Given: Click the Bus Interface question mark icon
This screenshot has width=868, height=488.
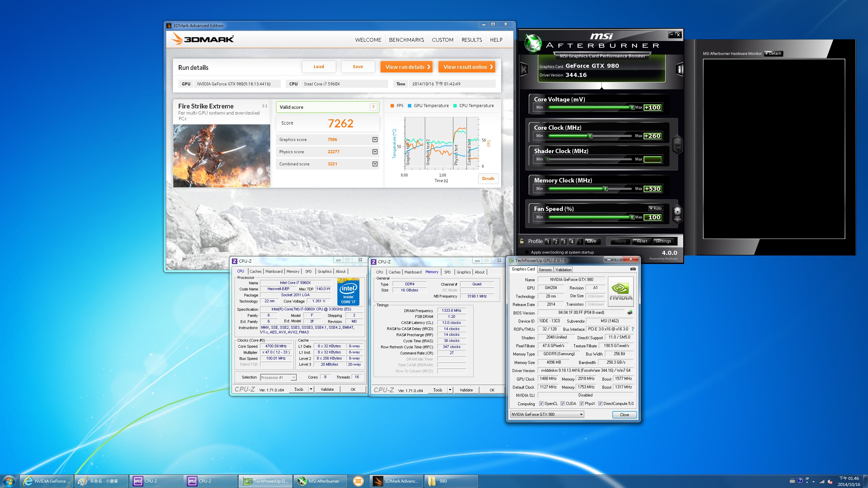Looking at the screenshot, I should point(632,329).
